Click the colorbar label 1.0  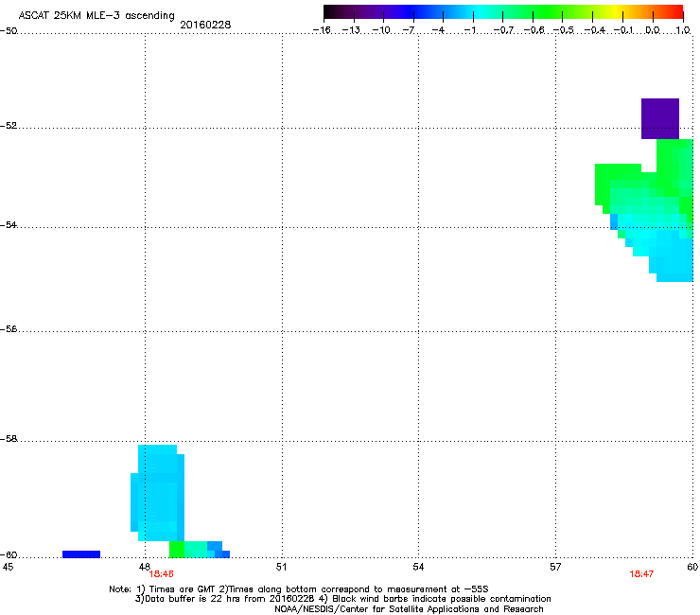click(683, 30)
